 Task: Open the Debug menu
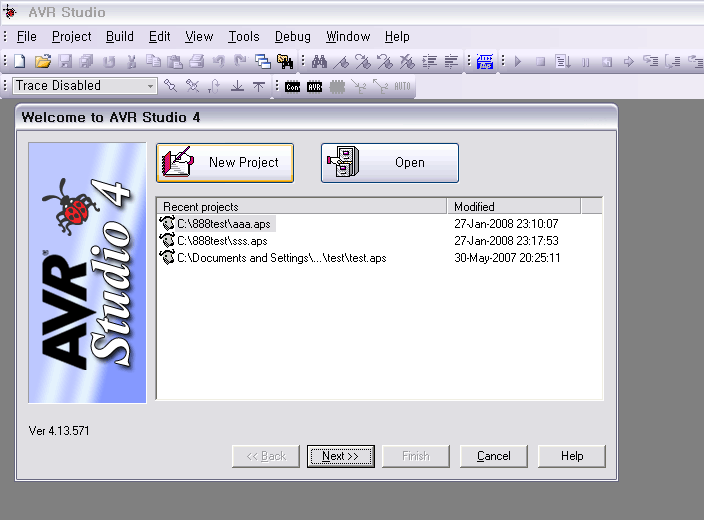pyautogui.click(x=293, y=36)
